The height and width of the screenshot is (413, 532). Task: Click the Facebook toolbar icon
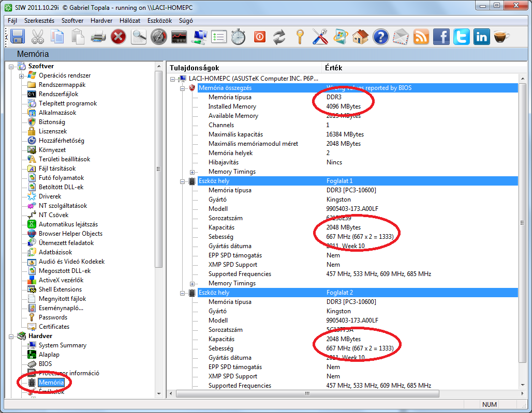(441, 37)
